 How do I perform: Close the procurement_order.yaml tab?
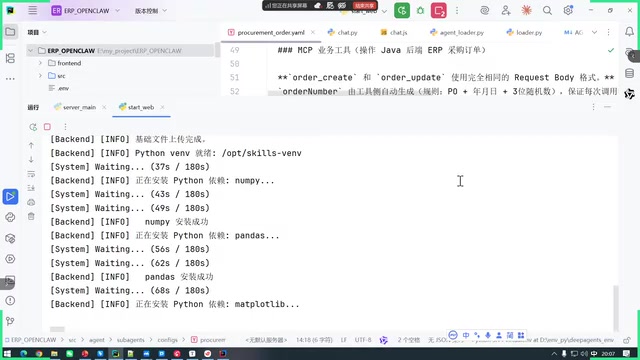click(313, 32)
